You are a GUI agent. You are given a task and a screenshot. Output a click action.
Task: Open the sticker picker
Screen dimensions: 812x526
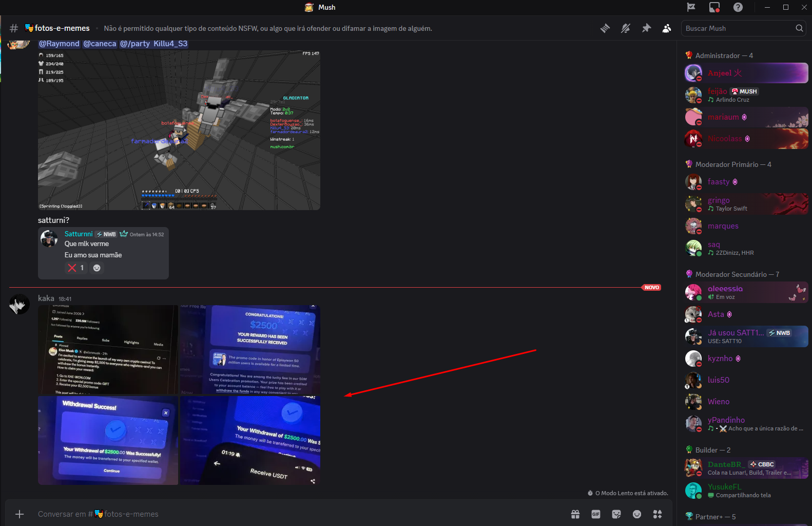pos(616,514)
